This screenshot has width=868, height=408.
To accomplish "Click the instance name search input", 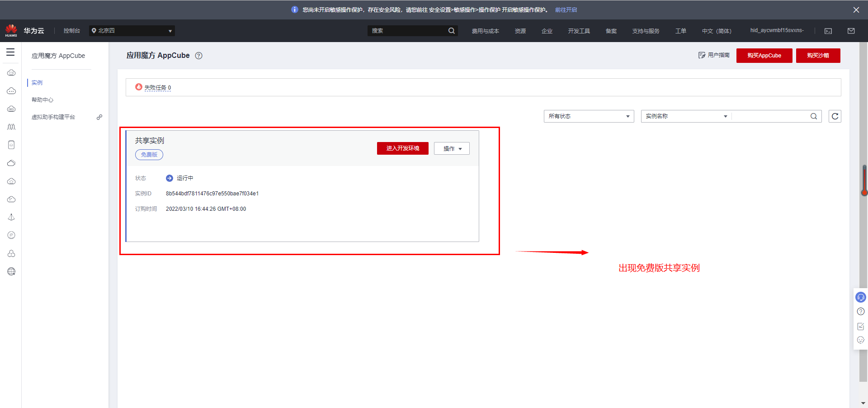I will click(770, 116).
